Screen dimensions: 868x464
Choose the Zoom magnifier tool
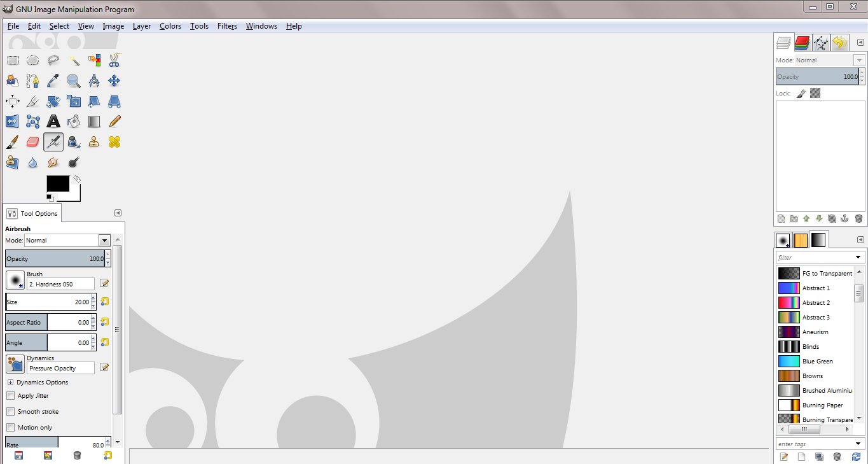click(x=74, y=81)
